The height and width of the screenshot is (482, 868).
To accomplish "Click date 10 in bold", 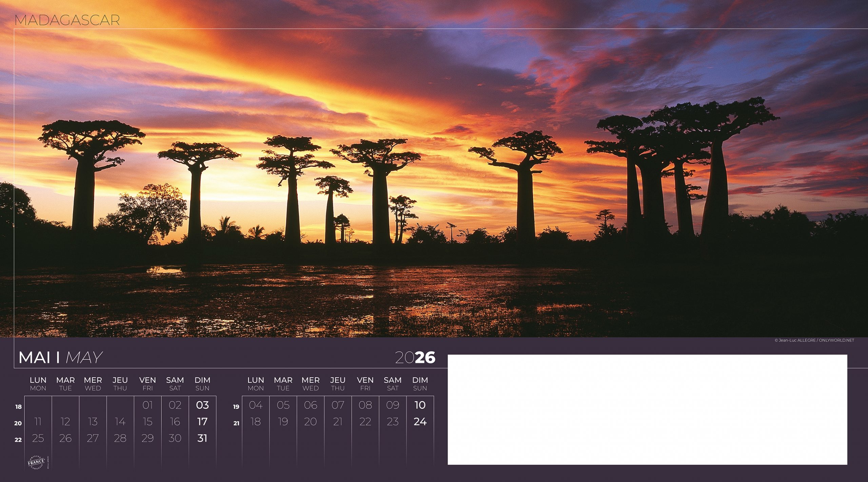I will [420, 405].
